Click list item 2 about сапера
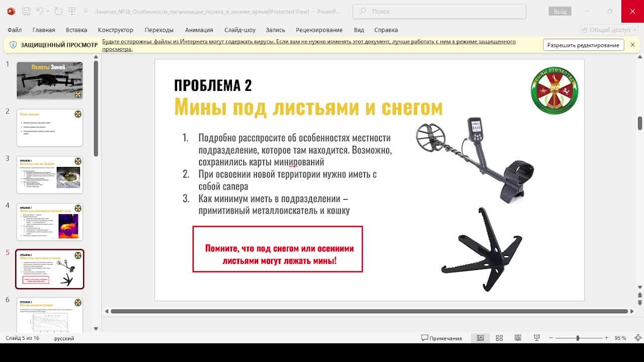This screenshot has width=644, height=362. [287, 180]
